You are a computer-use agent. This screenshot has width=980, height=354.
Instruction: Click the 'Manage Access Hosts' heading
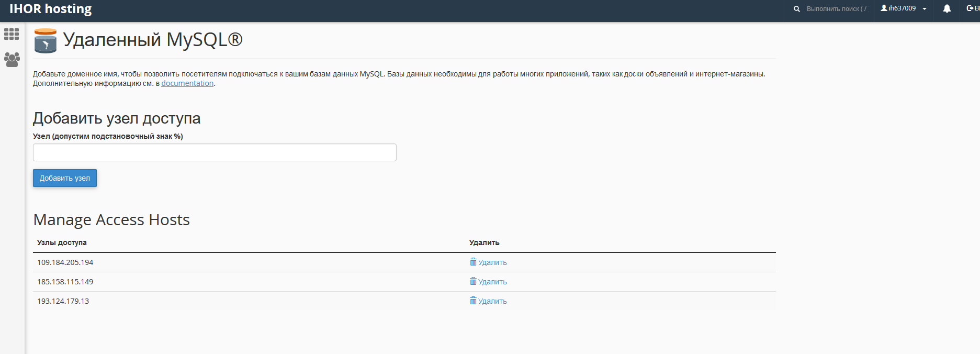(111, 220)
